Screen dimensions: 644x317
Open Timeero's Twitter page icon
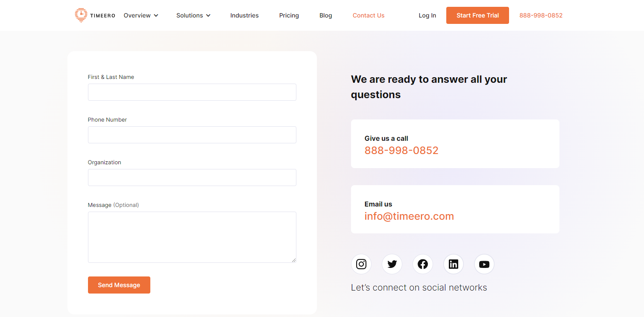point(392,264)
